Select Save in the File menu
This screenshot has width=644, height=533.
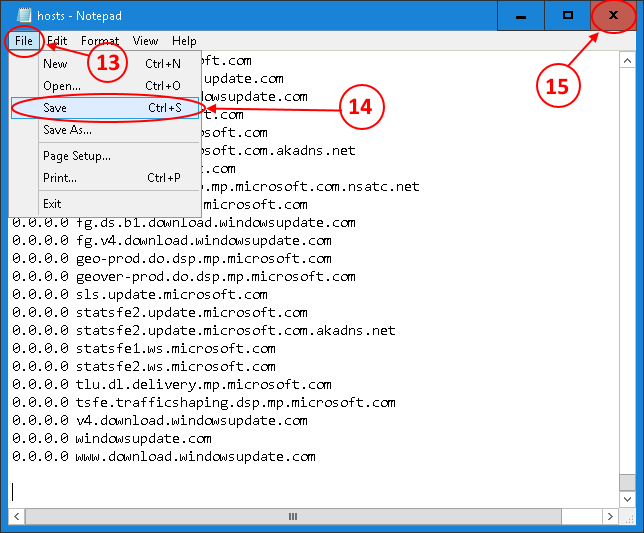coord(105,108)
